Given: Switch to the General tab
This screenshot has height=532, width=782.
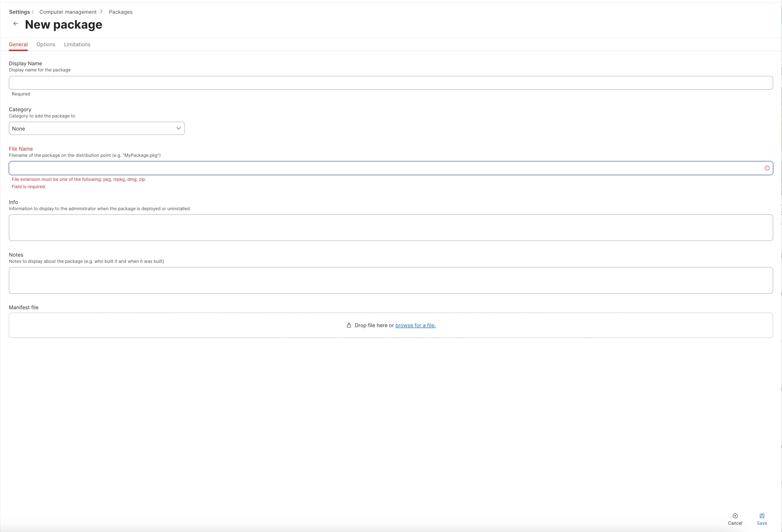Looking at the screenshot, I should [18, 44].
